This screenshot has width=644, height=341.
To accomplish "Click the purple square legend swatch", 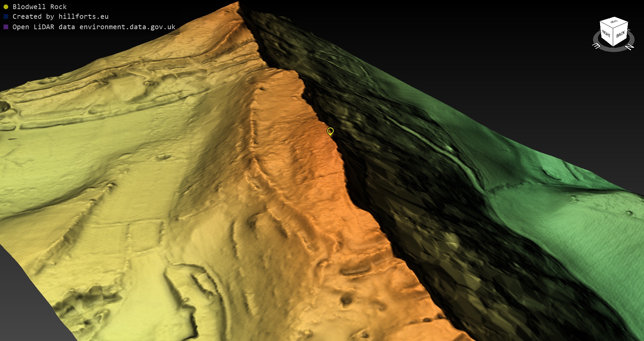I will (x=6, y=27).
